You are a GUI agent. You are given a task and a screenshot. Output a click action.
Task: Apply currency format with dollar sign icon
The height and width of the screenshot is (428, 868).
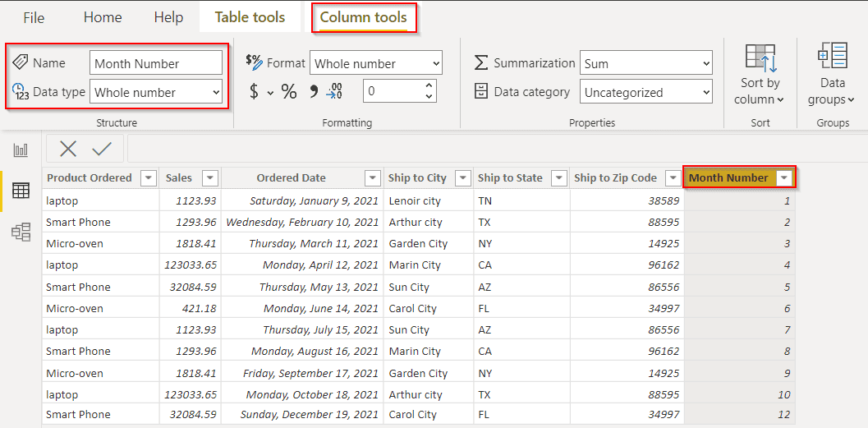pyautogui.click(x=254, y=91)
